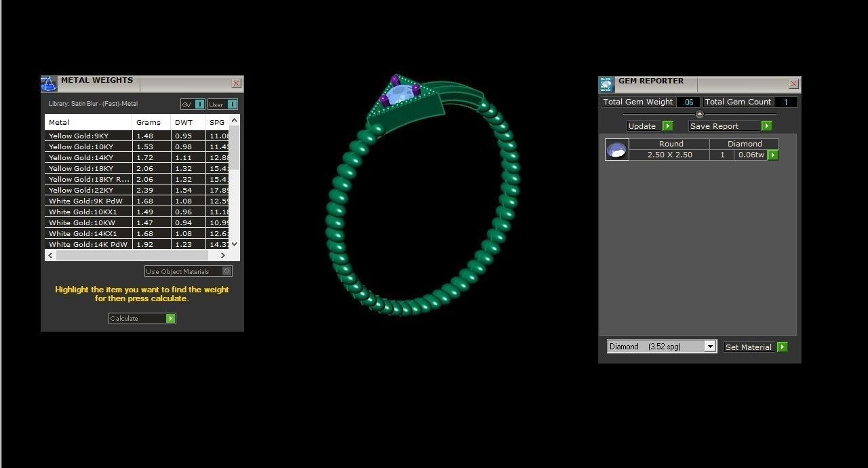Select the round diamond gem thumbnail
868x468 pixels.
(x=617, y=150)
